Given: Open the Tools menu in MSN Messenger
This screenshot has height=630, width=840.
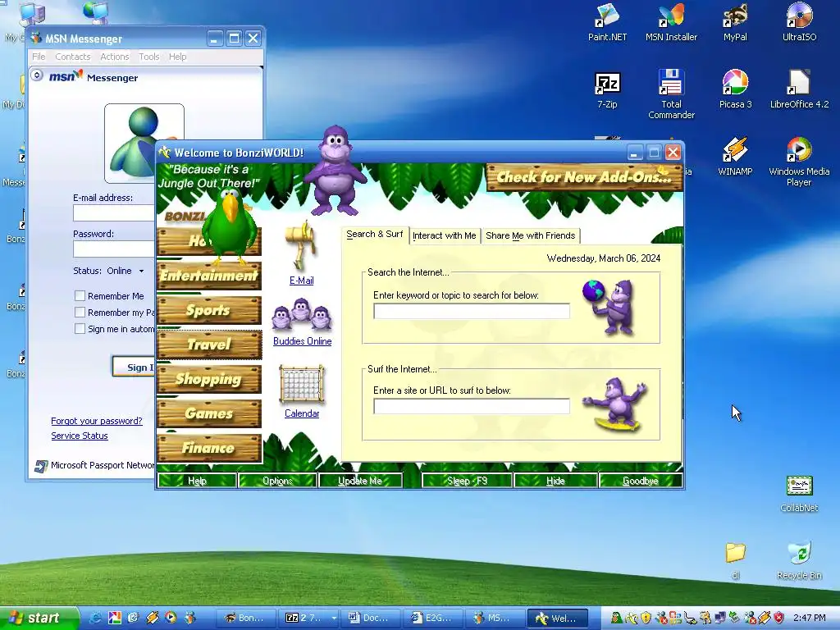Looking at the screenshot, I should coord(149,57).
